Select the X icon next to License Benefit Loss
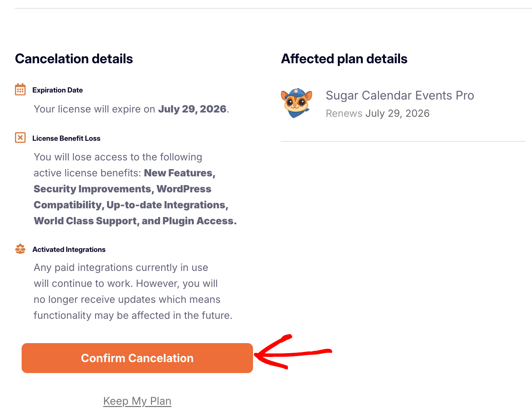The width and height of the screenshot is (532, 418). tap(20, 137)
